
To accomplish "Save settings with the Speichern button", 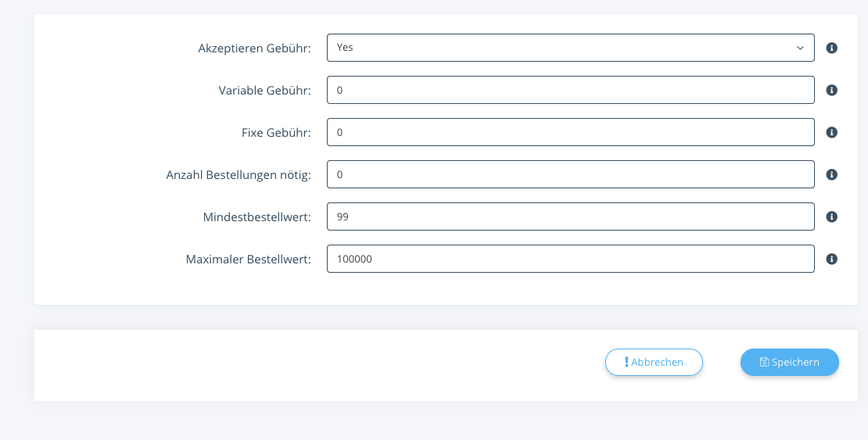I will 789,362.
